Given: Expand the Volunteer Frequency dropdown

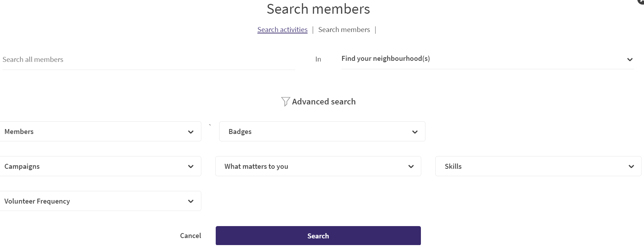Looking at the screenshot, I should click(x=100, y=201).
